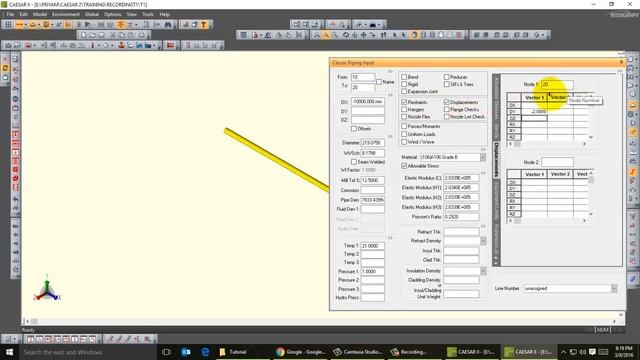
Task: Enable the Hangers checkbox
Action: pos(404,109)
